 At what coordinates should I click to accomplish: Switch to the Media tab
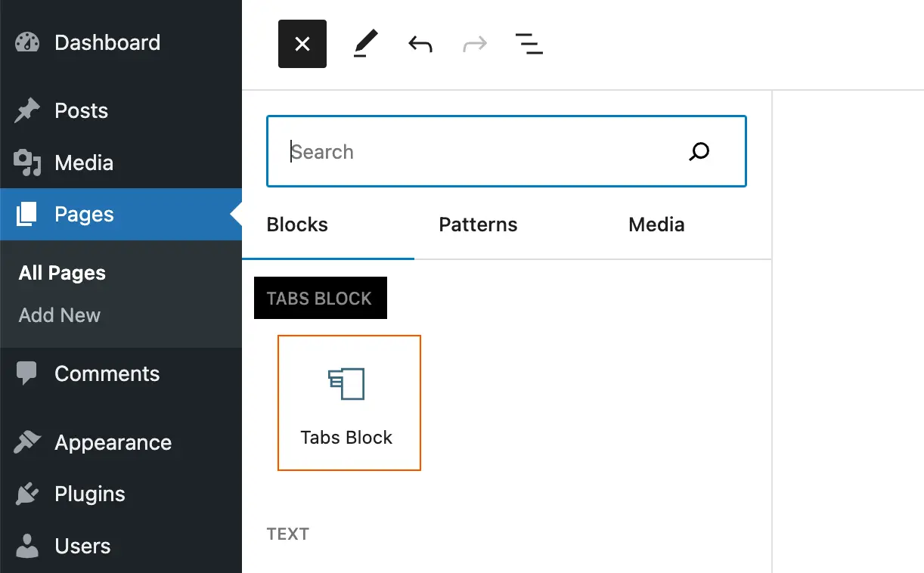click(656, 225)
